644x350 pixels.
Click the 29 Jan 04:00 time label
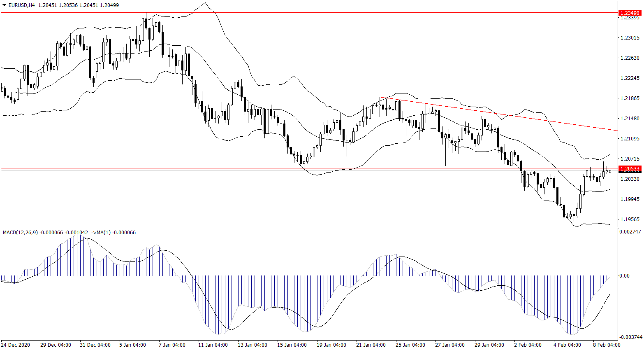click(x=489, y=345)
